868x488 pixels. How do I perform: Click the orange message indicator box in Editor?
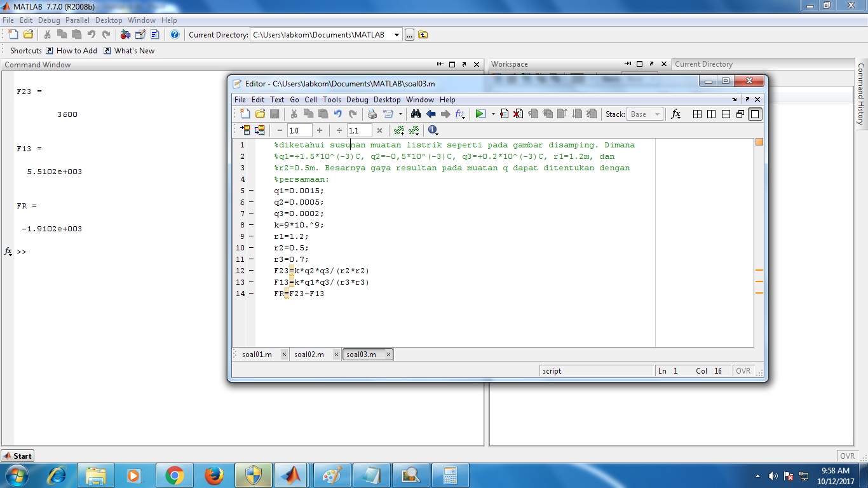759,142
